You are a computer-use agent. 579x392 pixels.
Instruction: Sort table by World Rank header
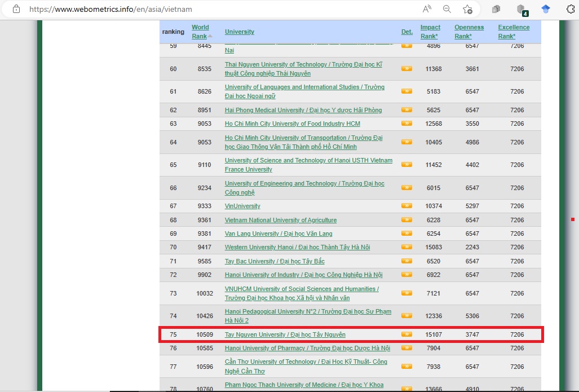tap(201, 32)
